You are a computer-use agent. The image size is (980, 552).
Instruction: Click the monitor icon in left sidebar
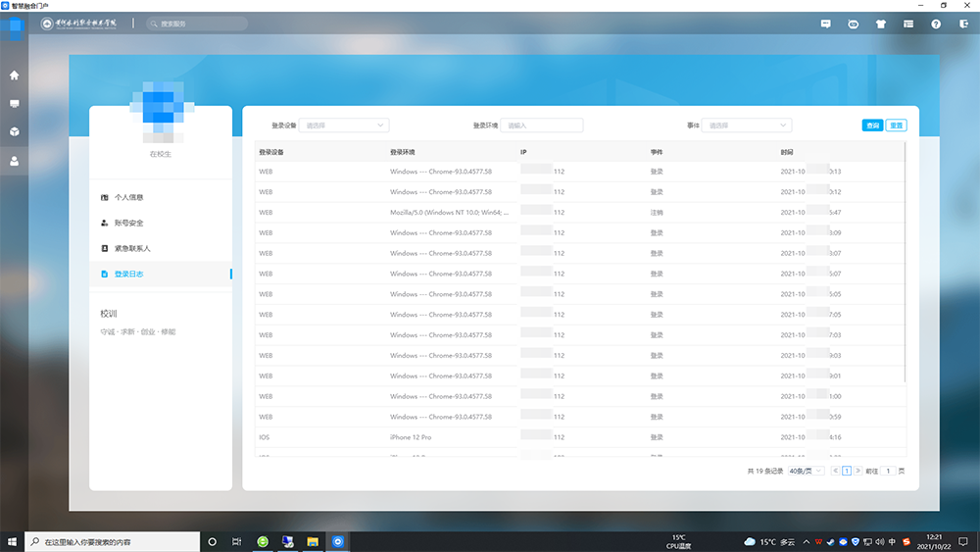tap(14, 103)
